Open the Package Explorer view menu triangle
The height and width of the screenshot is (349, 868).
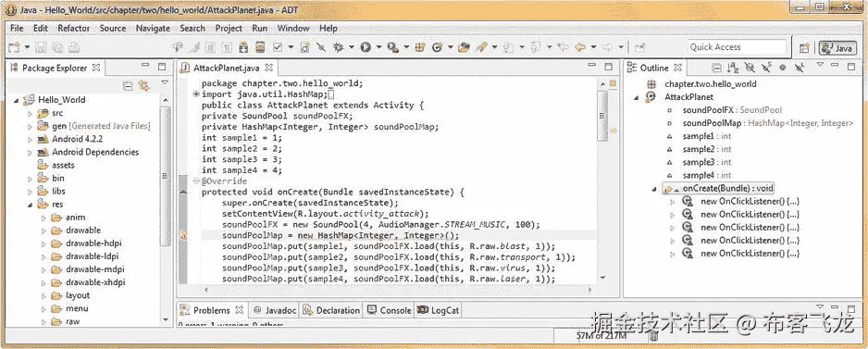(x=165, y=83)
